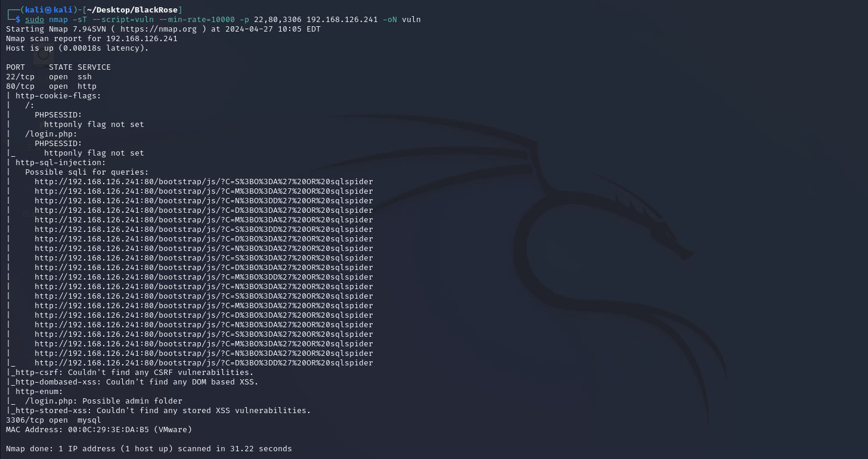Screen dimensions: 868x459
Task: Click the 'Possible sqli for queries:' line
Action: 87,172
